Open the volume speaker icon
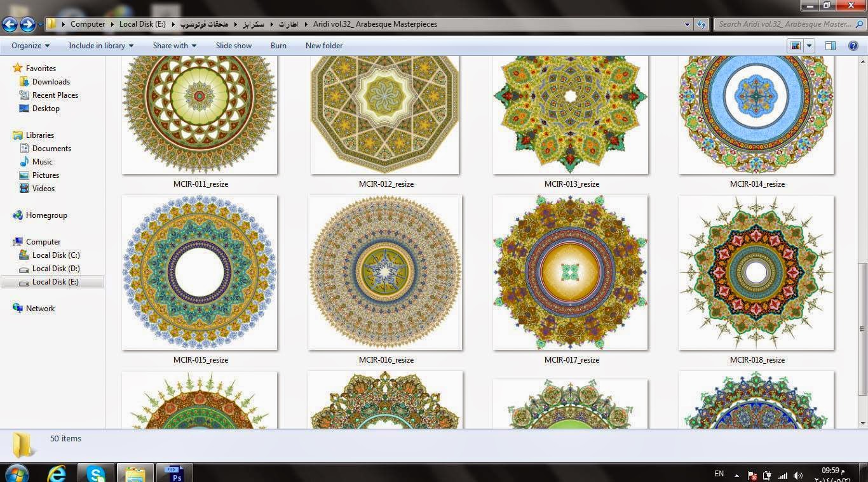Screen dimensions: 868x482 click(799, 475)
